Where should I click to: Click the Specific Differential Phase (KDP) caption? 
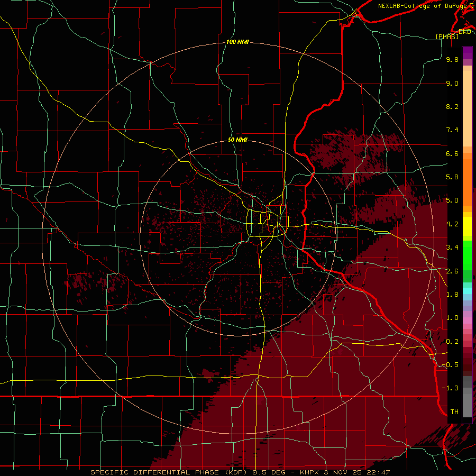[240, 472]
